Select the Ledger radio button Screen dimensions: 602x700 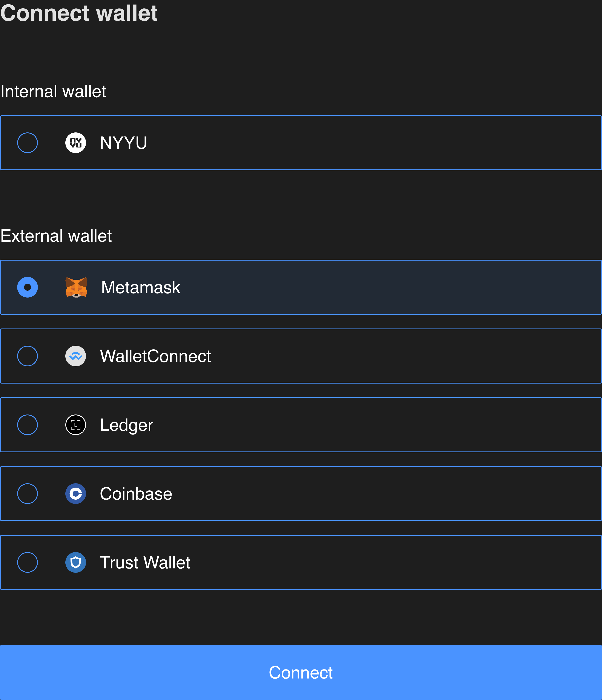(27, 425)
